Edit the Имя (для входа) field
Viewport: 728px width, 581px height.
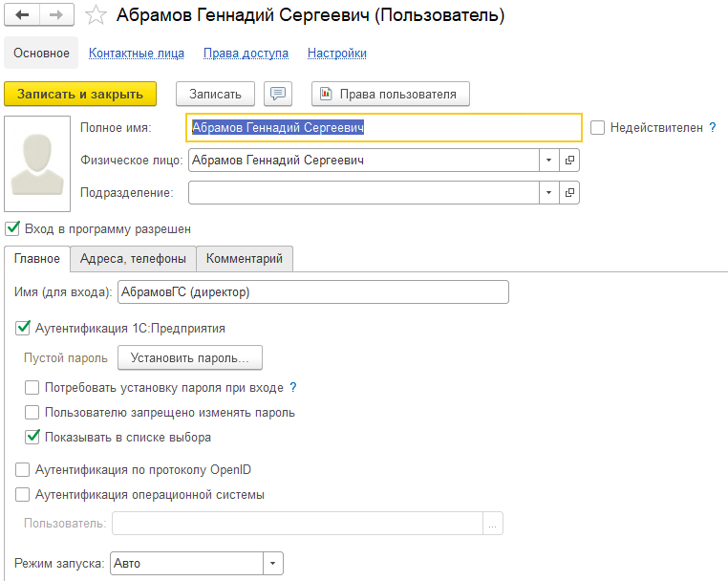(313, 292)
